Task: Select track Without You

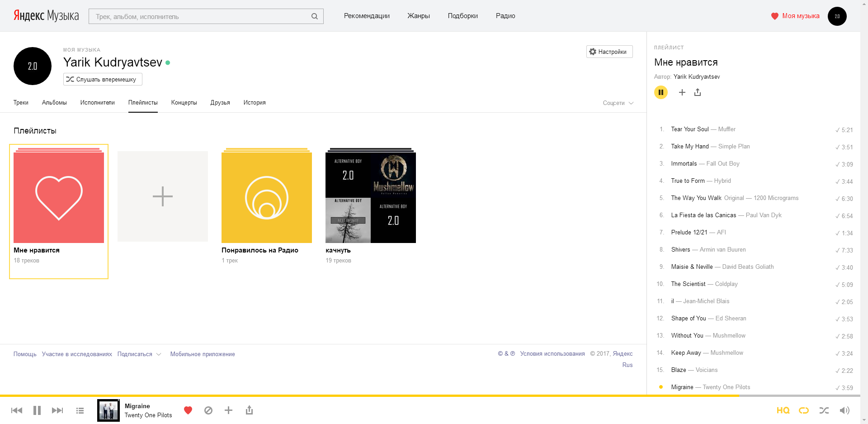Action: [x=687, y=336]
